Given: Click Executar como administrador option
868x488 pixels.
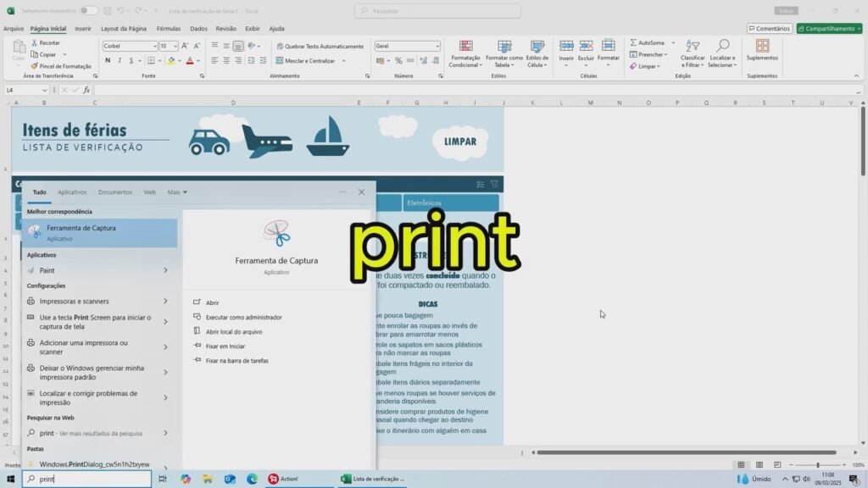Looking at the screenshot, I should click(x=243, y=317).
